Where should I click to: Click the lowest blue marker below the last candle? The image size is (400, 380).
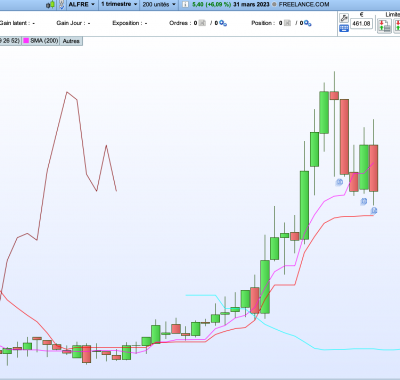coord(374,211)
